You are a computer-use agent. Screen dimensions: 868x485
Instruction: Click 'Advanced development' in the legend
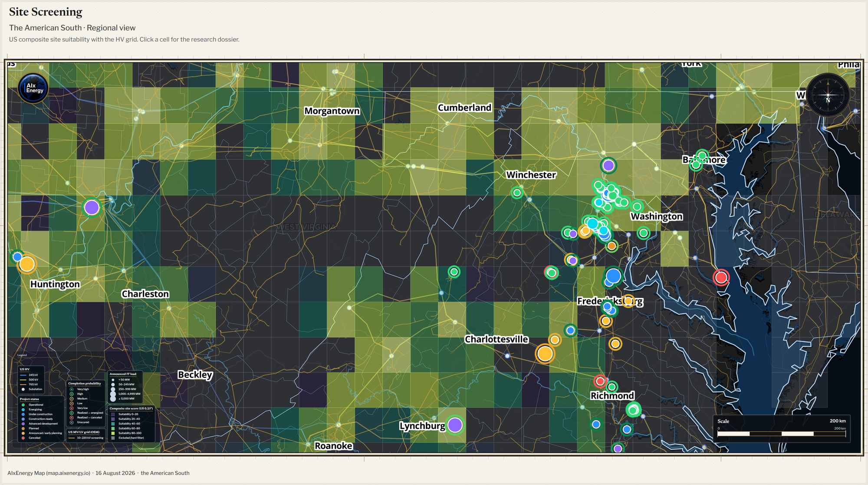pyautogui.click(x=43, y=424)
